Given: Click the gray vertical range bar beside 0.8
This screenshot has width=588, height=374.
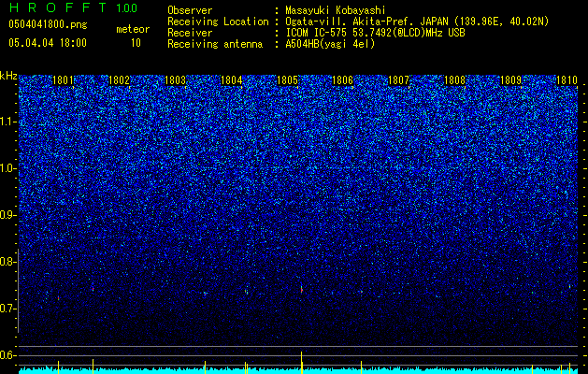Looking at the screenshot, I should click(x=19, y=291).
